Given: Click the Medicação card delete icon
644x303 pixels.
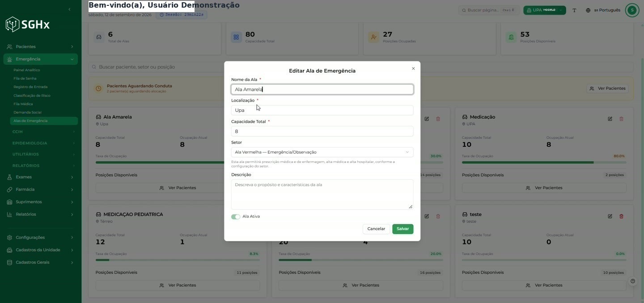Looking at the screenshot, I should (x=621, y=119).
